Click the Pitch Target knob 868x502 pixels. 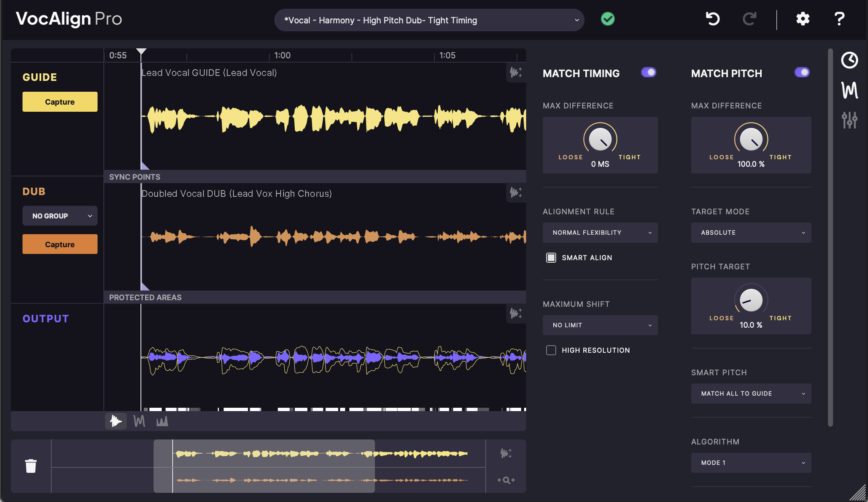point(751,300)
